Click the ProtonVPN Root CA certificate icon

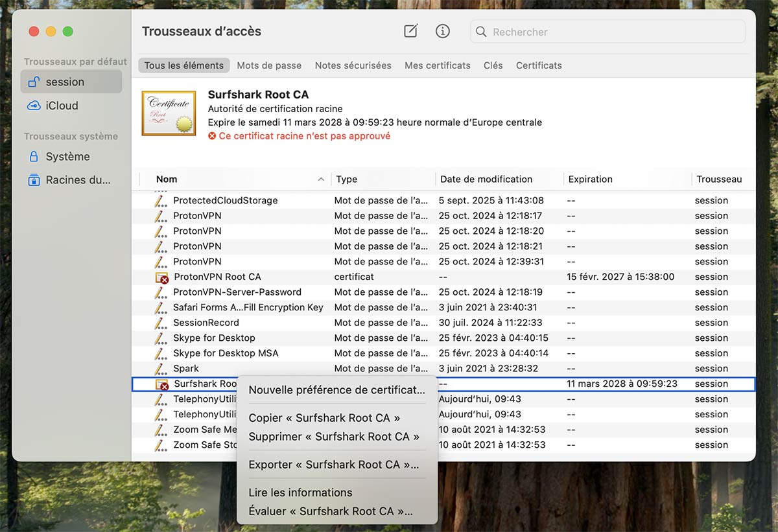tap(161, 277)
